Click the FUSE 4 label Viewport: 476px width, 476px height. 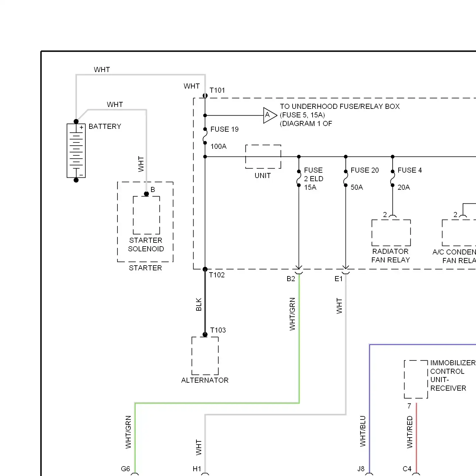coord(410,170)
